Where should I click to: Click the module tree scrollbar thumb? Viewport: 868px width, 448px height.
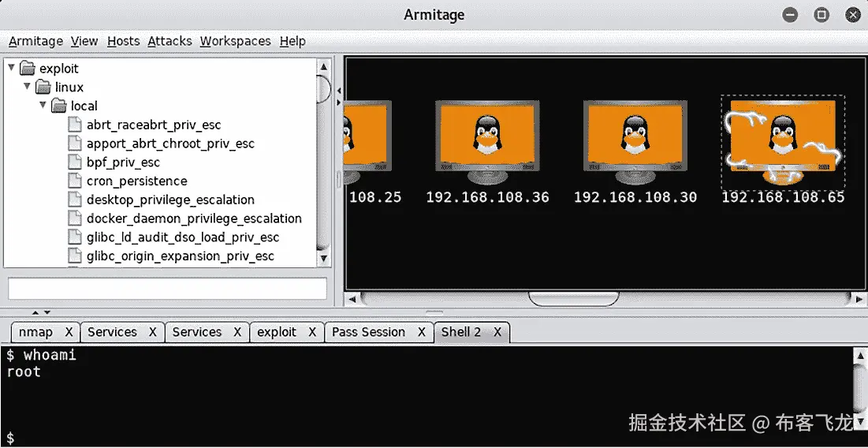tap(324, 88)
